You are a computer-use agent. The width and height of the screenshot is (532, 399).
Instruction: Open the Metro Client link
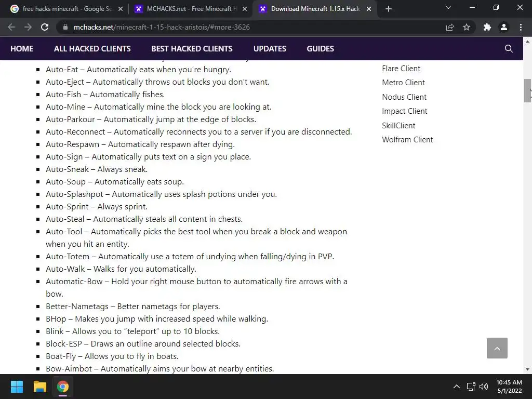click(403, 83)
